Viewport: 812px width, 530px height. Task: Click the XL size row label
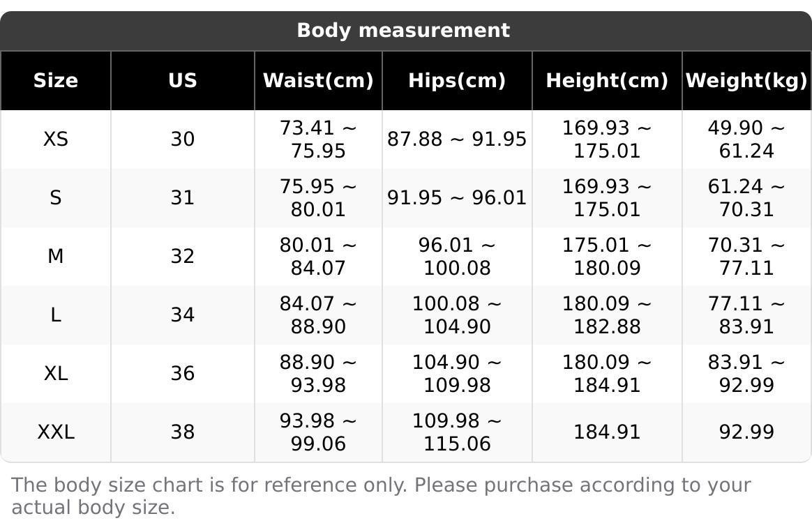pos(55,373)
